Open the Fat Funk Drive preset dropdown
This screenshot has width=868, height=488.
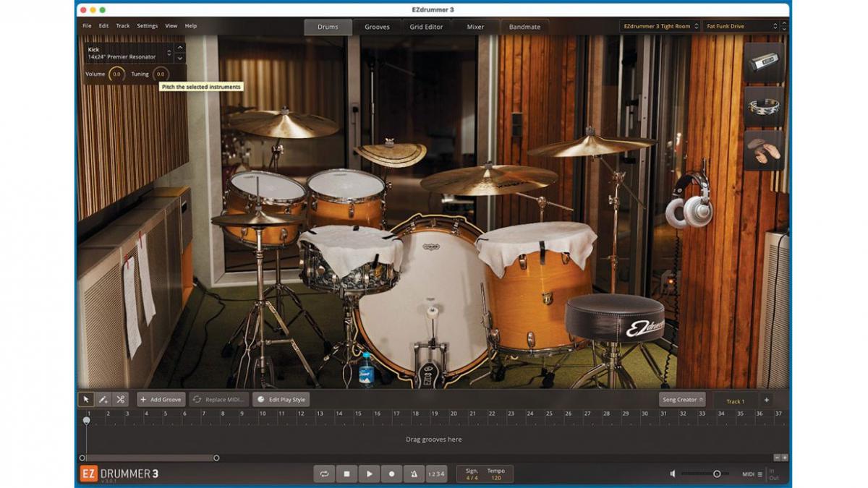[741, 26]
